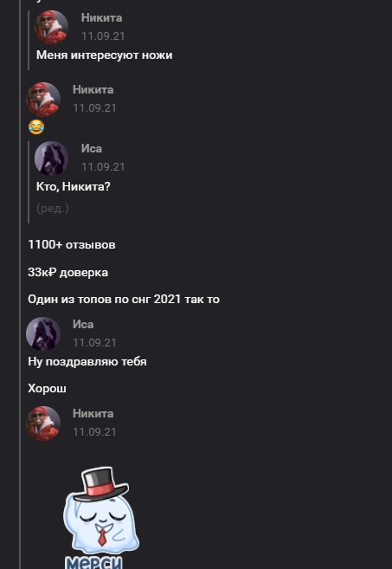
Task: Click Иса's avatar above 'Ну поздравляю тебя'
Action: tap(42, 333)
